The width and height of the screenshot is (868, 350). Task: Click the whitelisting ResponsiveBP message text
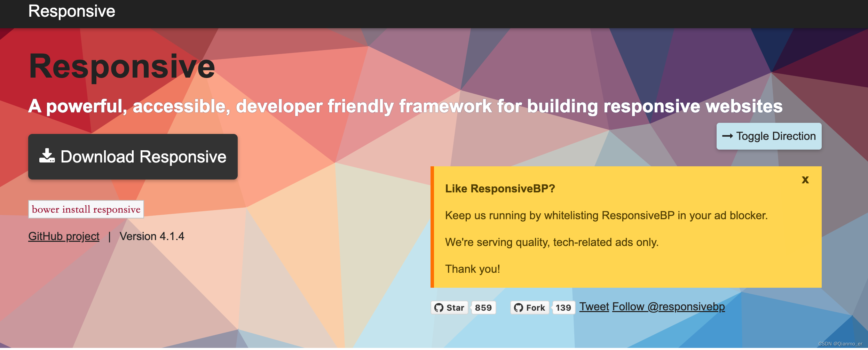click(x=606, y=216)
